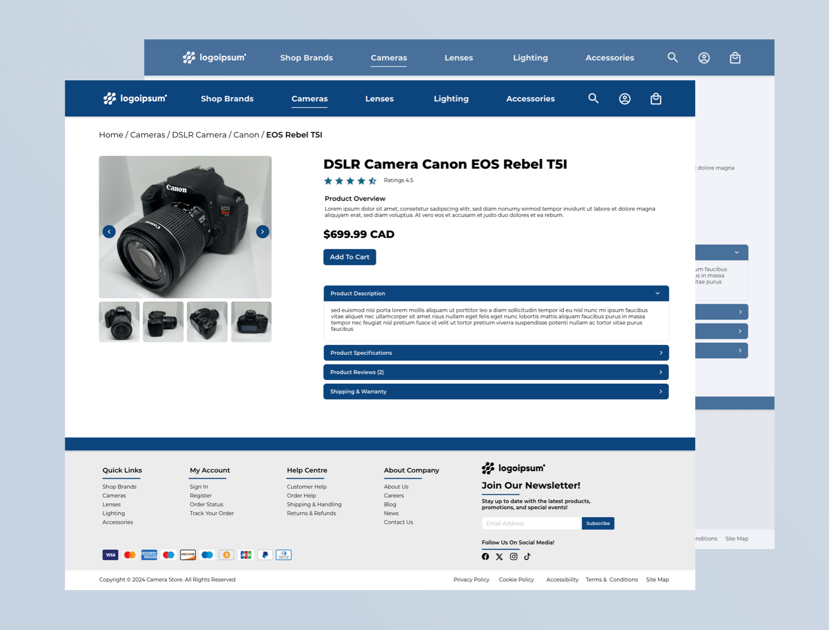This screenshot has width=840, height=630.
Task: Open the user account icon in front header
Action: [x=625, y=99]
